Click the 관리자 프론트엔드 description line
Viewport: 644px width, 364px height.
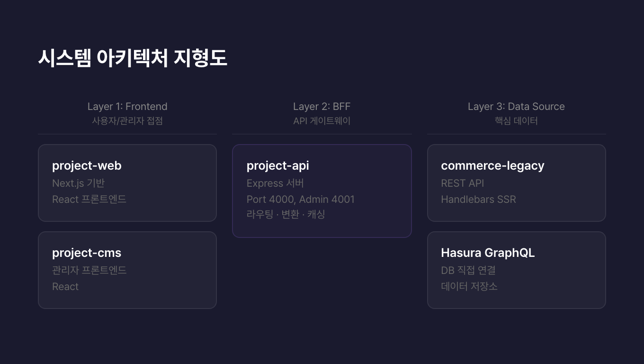(x=89, y=271)
